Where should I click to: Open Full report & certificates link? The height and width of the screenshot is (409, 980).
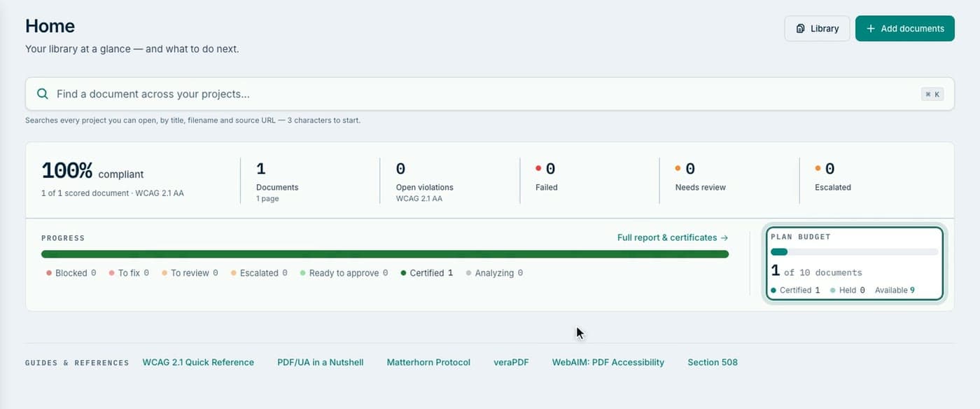(x=673, y=237)
